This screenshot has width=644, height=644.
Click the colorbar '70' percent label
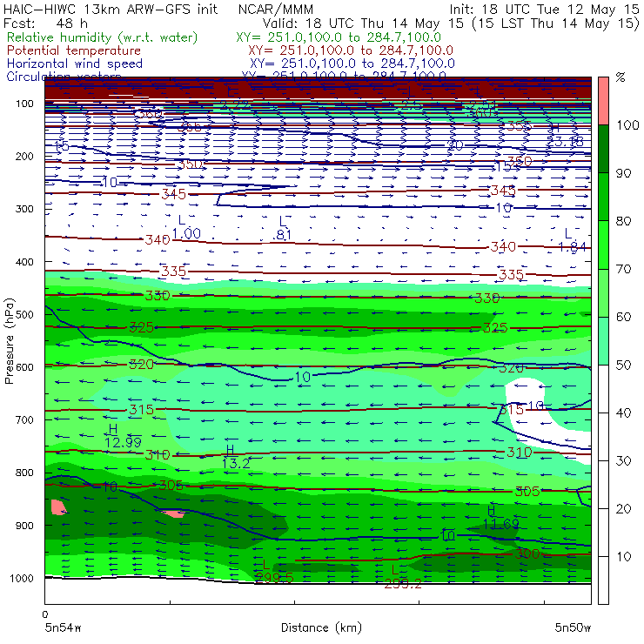coord(624,269)
